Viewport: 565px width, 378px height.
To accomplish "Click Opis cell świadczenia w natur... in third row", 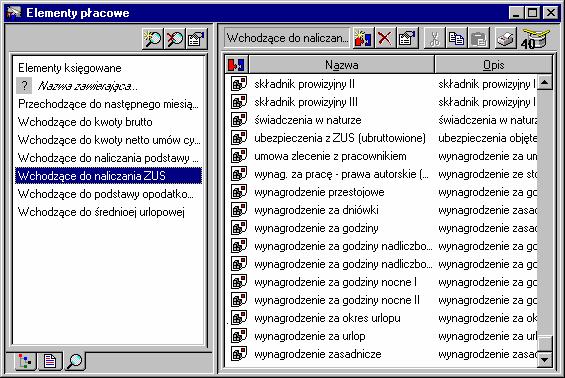I will (487, 120).
